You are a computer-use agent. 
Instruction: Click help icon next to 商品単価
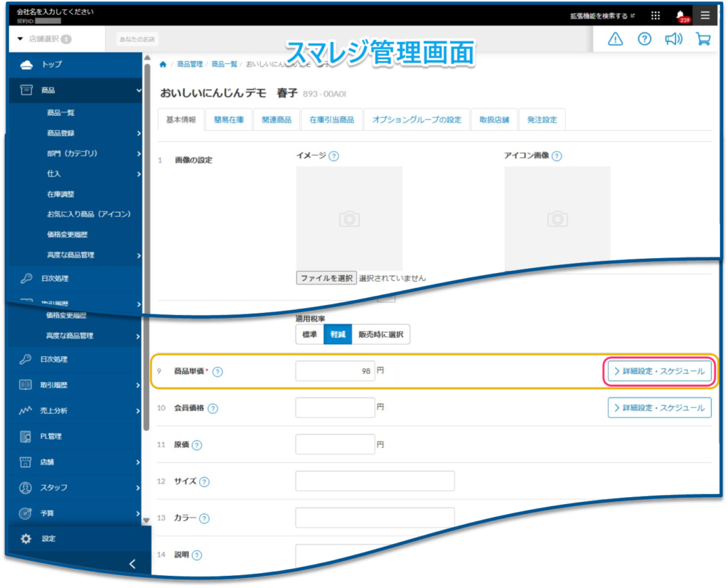point(218,372)
